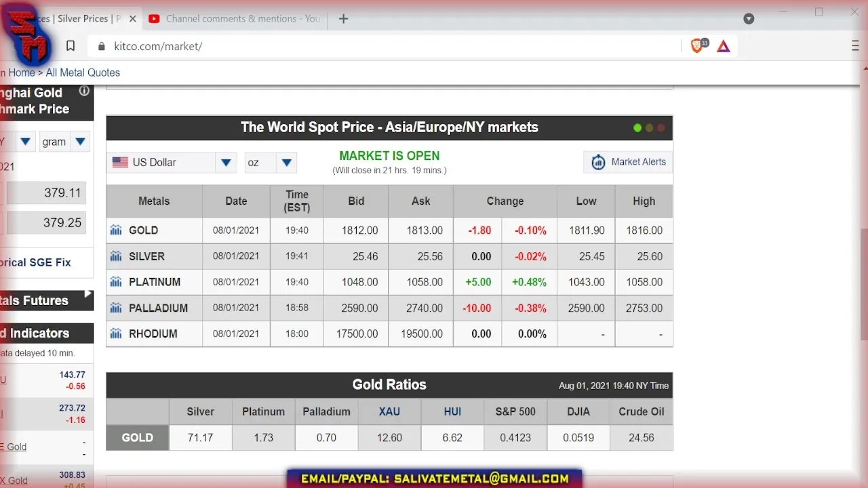Click the Market Alerts clock icon
Image resolution: width=868 pixels, height=488 pixels.
tap(598, 162)
